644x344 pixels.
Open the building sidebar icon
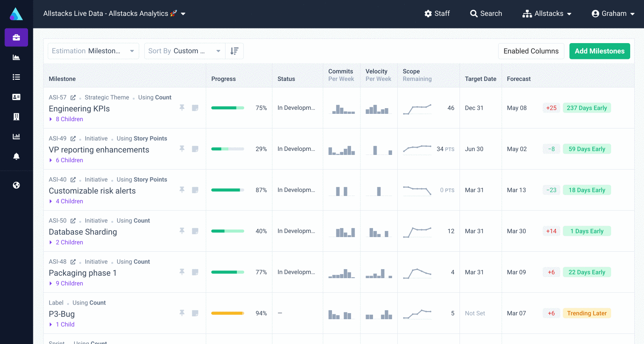tap(16, 117)
